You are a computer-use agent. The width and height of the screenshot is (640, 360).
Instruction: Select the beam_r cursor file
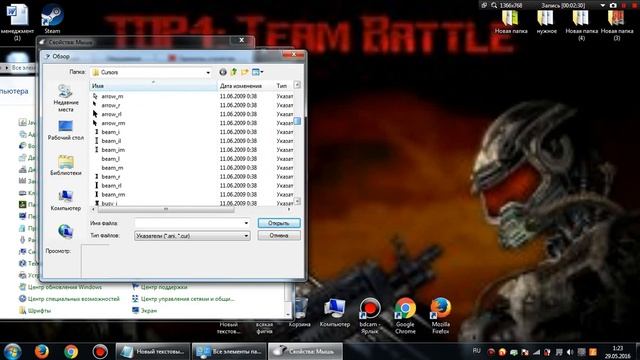[110, 177]
